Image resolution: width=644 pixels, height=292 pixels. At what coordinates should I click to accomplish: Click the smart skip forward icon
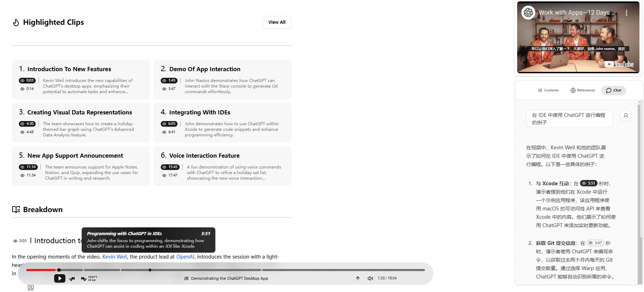click(84, 278)
